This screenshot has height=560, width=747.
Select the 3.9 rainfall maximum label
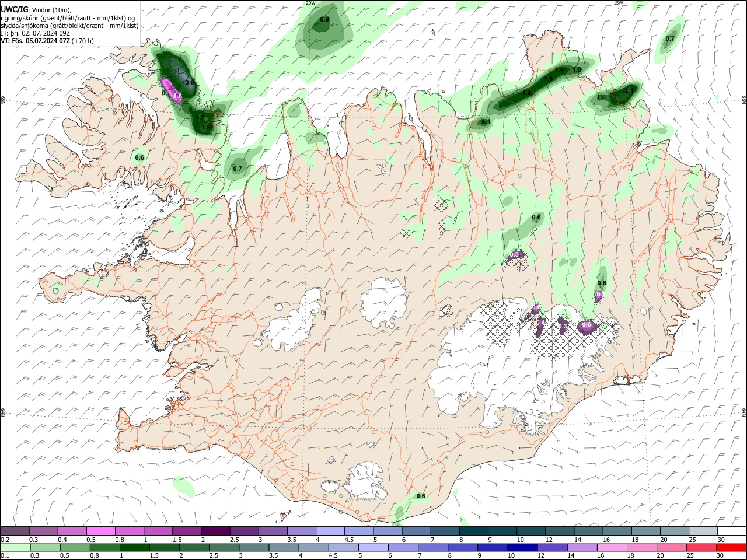(x=190, y=83)
